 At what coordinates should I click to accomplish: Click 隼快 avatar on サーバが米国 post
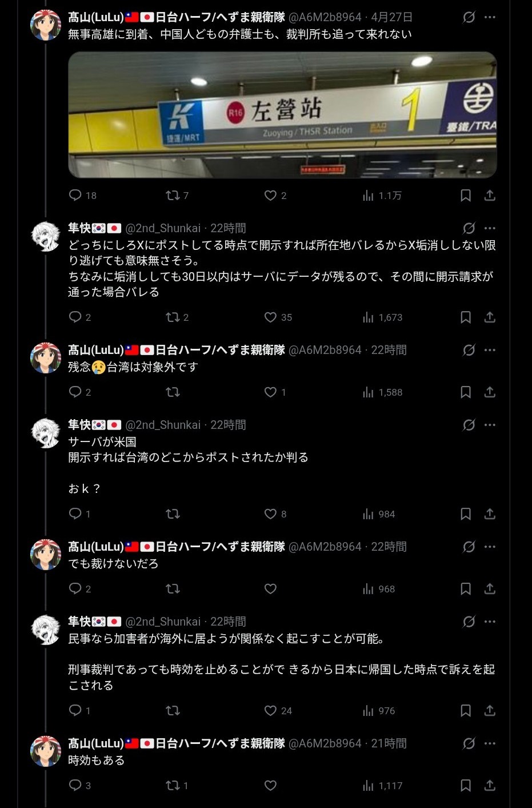(45, 433)
